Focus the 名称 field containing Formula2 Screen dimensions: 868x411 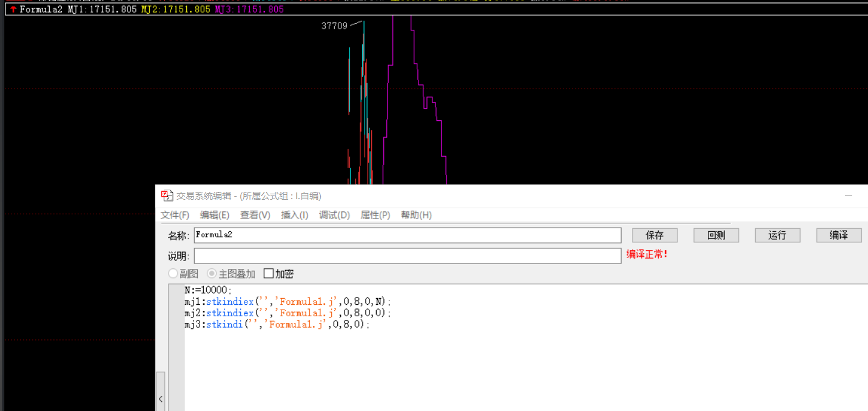point(408,235)
